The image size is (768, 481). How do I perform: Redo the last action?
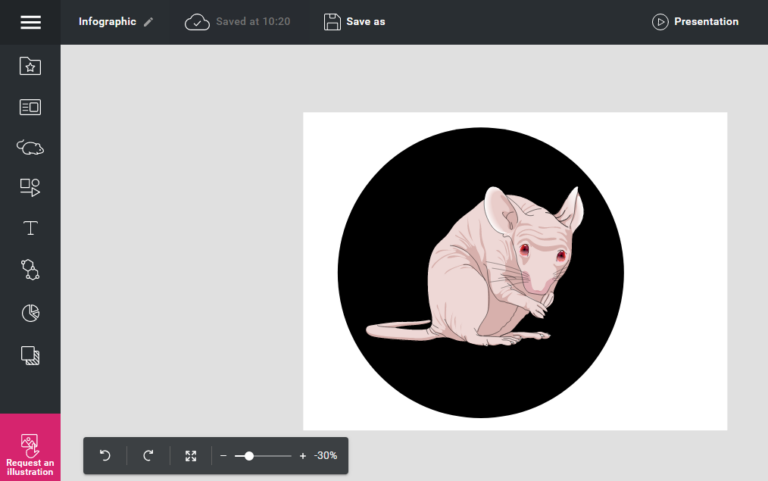tap(148, 456)
